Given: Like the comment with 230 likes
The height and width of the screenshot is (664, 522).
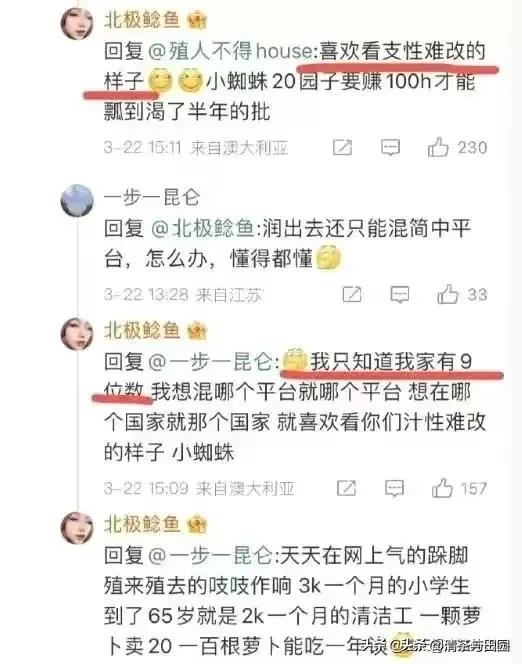Looking at the screenshot, I should pos(438,147).
